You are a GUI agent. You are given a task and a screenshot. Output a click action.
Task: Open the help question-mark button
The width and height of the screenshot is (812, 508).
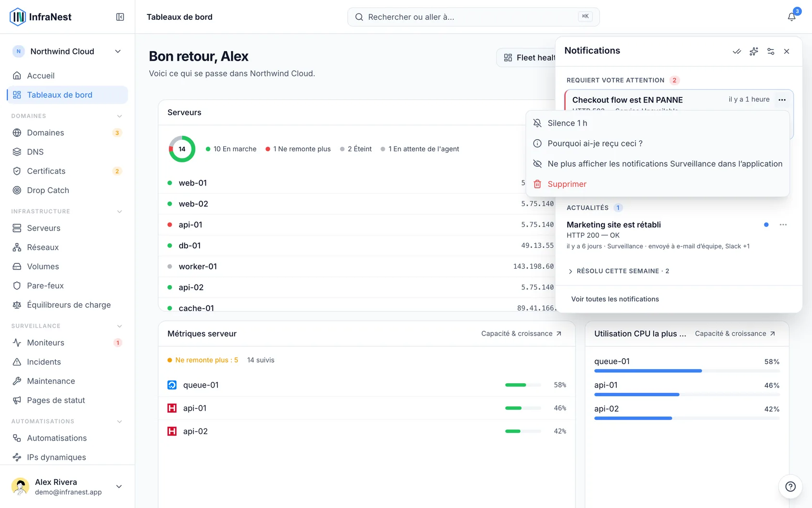pos(790,486)
